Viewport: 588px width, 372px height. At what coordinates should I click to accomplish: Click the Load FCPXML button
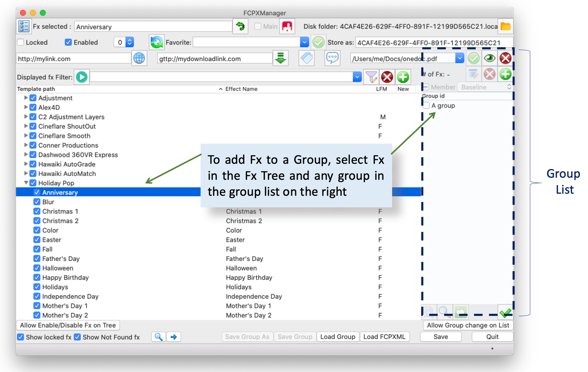384,337
